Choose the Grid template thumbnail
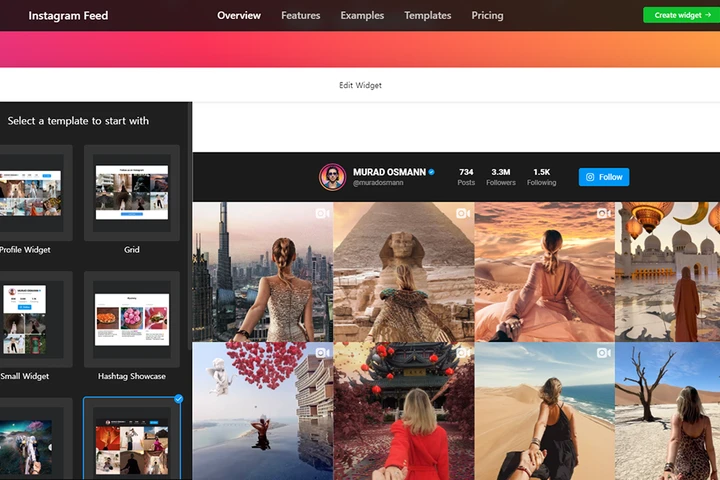The width and height of the screenshot is (720, 480). (132, 192)
